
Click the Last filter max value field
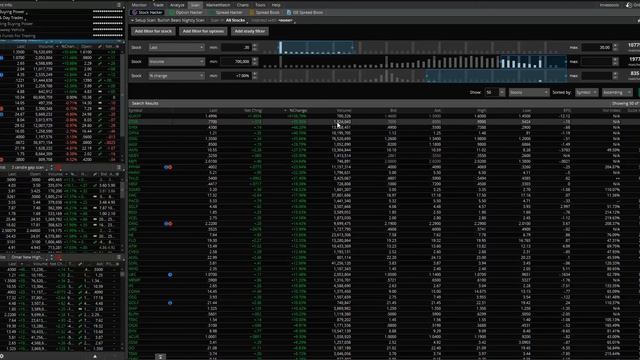point(596,48)
